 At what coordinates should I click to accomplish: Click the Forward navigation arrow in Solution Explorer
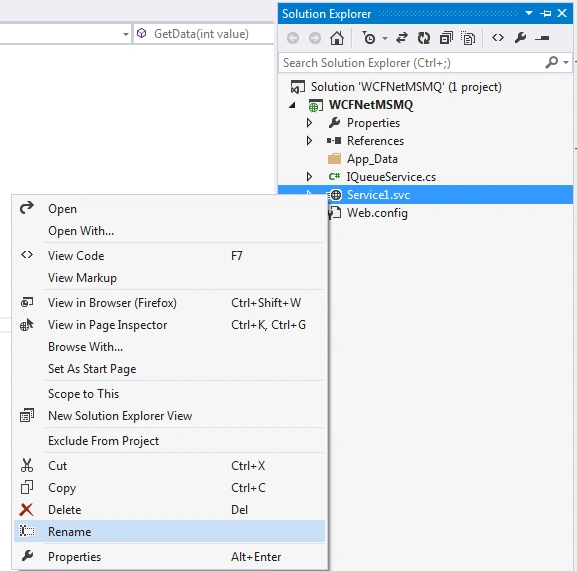315,38
